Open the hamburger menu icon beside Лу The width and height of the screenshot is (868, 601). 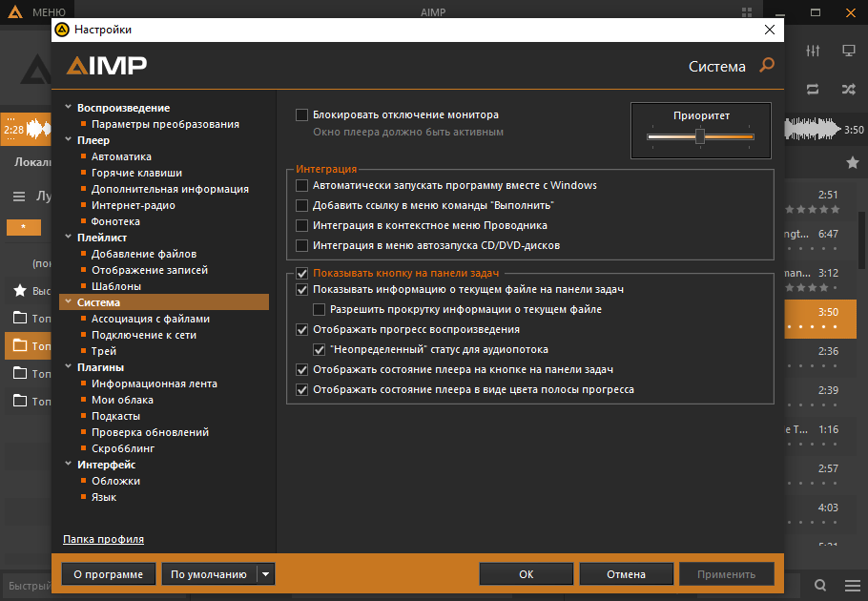[x=19, y=197]
